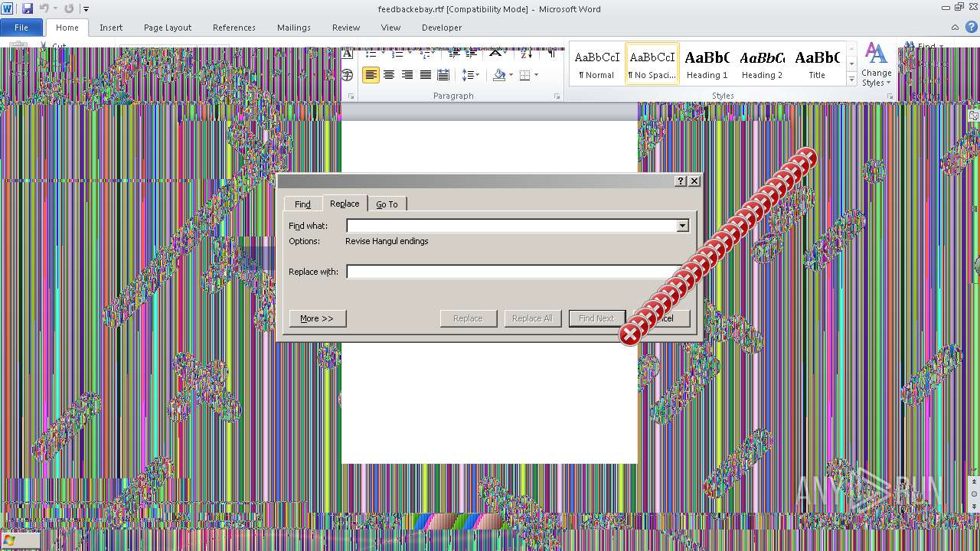Open the Customize Quick Access Toolbar arrow
This screenshot has height=551, width=980.
click(x=86, y=9)
